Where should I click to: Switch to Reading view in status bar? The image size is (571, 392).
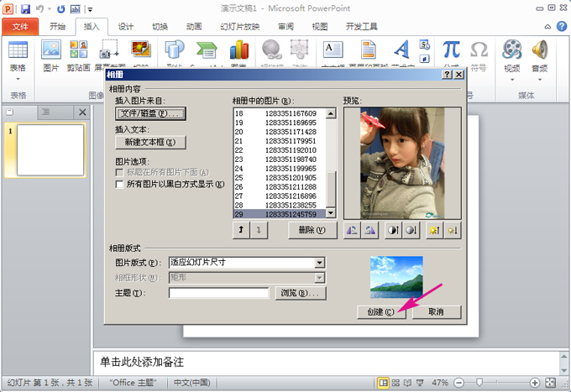(x=407, y=383)
